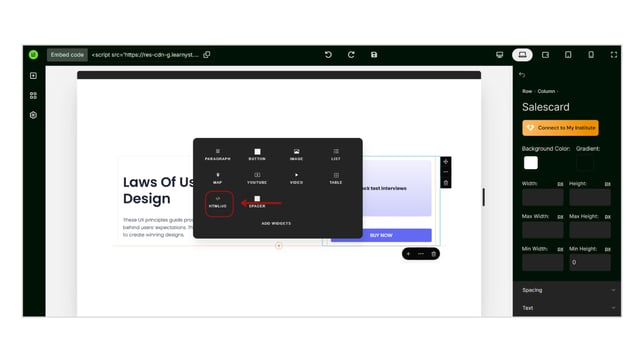Open more options in bottom pill toolbar
This screenshot has height=362, width=644.
(x=421, y=254)
